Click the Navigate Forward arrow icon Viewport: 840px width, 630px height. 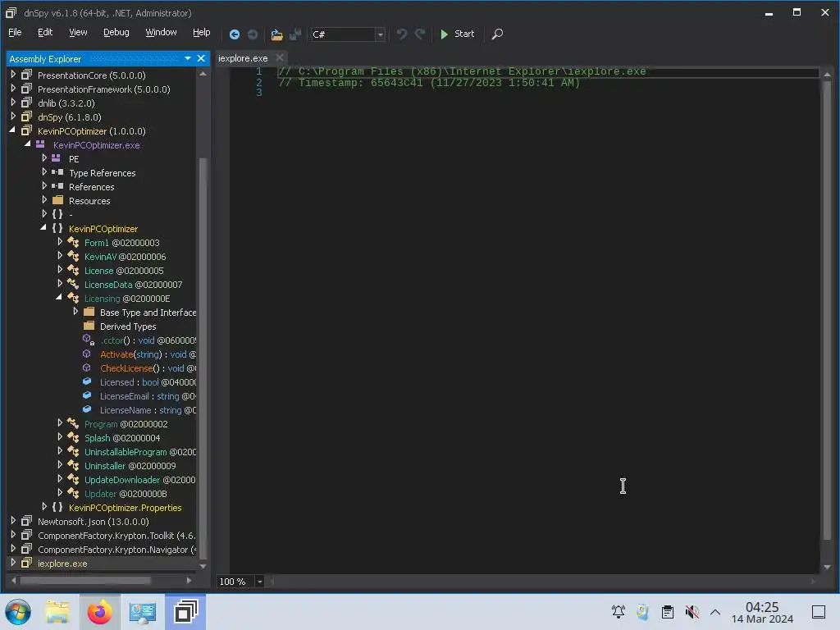[253, 34]
